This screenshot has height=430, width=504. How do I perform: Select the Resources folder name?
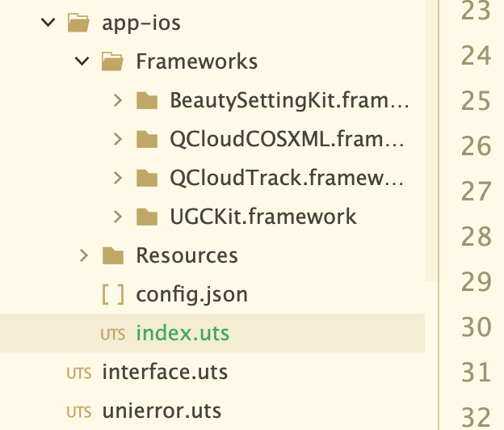[187, 255]
